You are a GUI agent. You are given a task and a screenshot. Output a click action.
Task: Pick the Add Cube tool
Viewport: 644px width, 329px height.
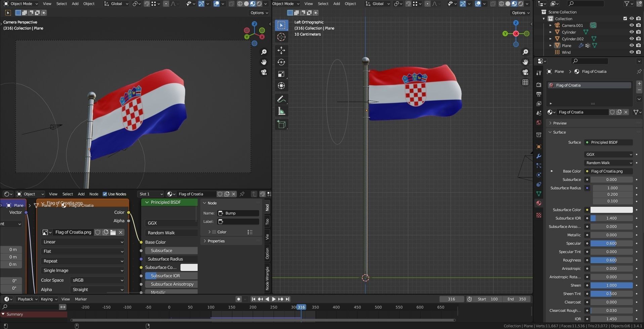click(281, 125)
